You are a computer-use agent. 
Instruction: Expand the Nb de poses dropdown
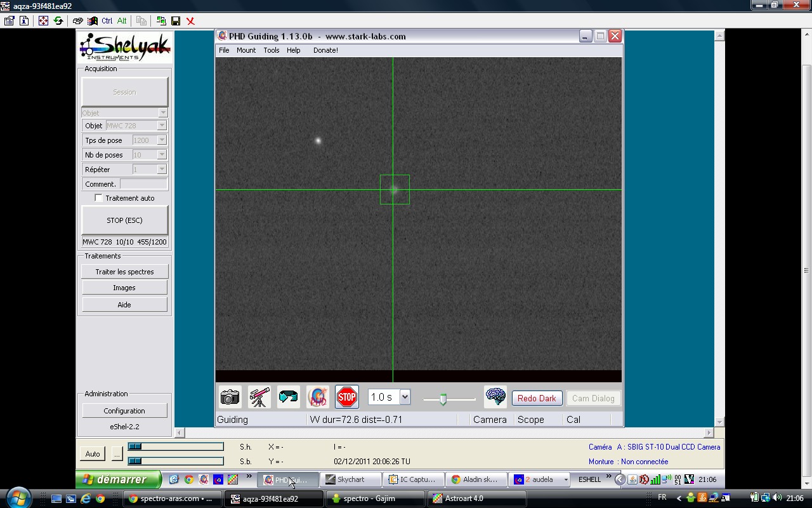coord(162,155)
